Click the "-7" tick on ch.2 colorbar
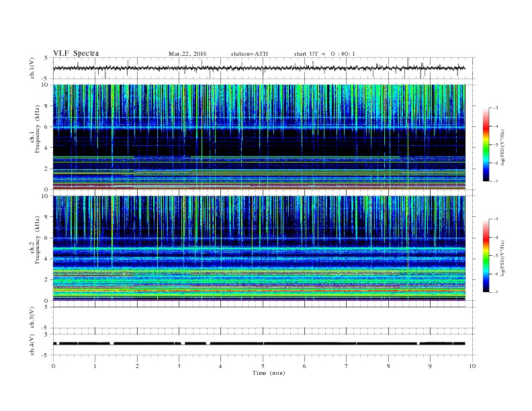This screenshot has height=411, width=532. pyautogui.click(x=496, y=292)
